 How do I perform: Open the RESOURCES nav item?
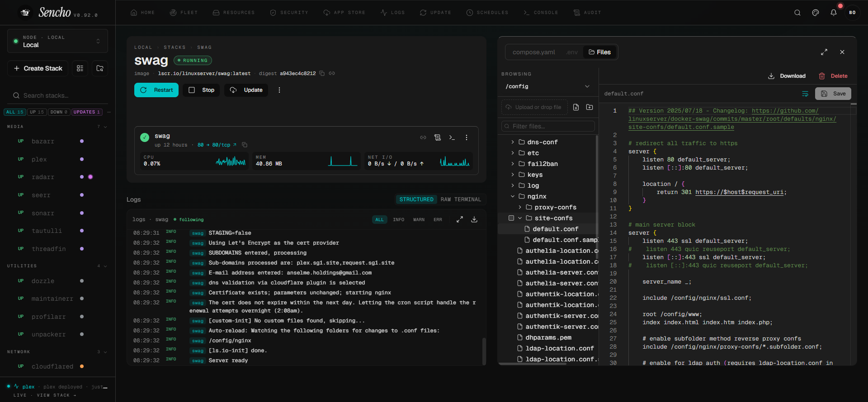click(x=234, y=13)
